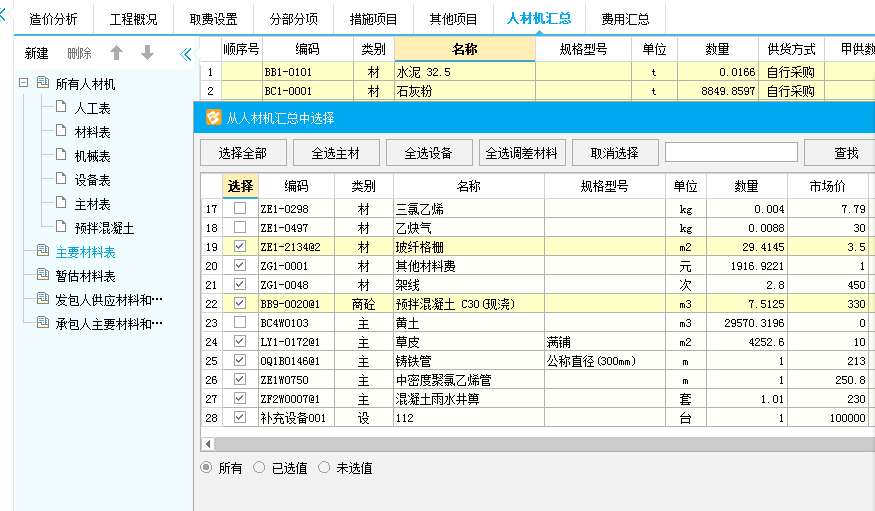Focus the search input field beside 查找
875x511 pixels.
731,152
